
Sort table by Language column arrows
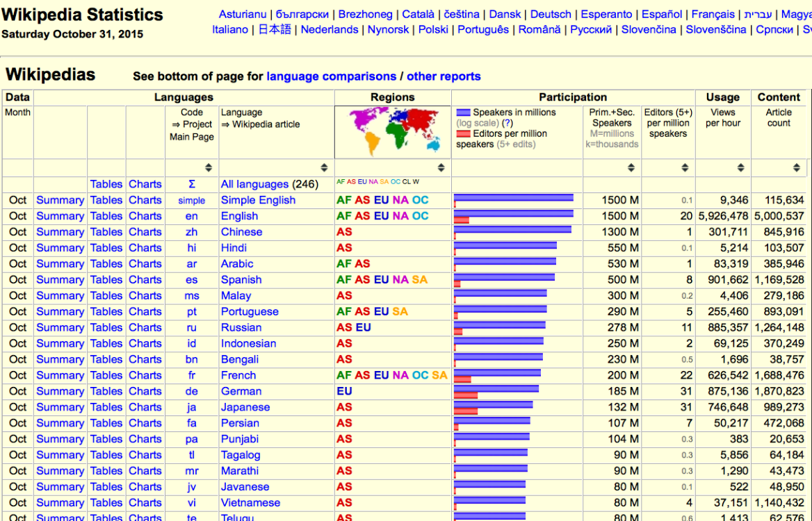click(x=324, y=167)
